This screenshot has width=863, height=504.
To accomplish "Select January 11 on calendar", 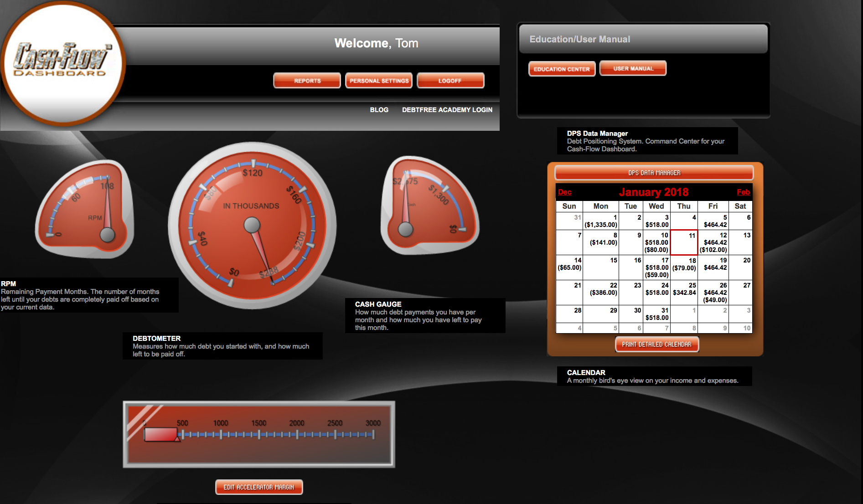I will pyautogui.click(x=684, y=242).
